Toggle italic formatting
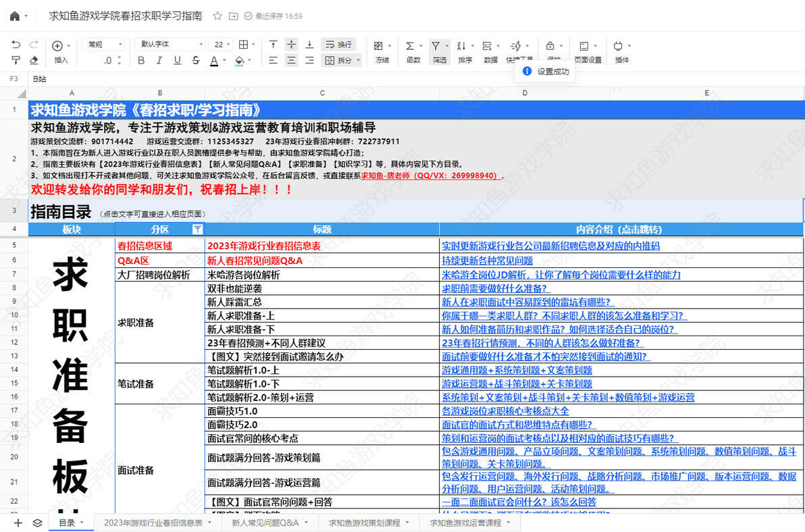This screenshot has width=805, height=532. point(159,61)
